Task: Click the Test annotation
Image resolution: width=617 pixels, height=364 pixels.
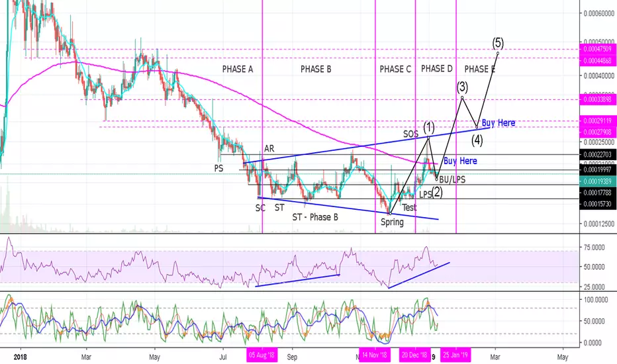Action: pos(409,207)
